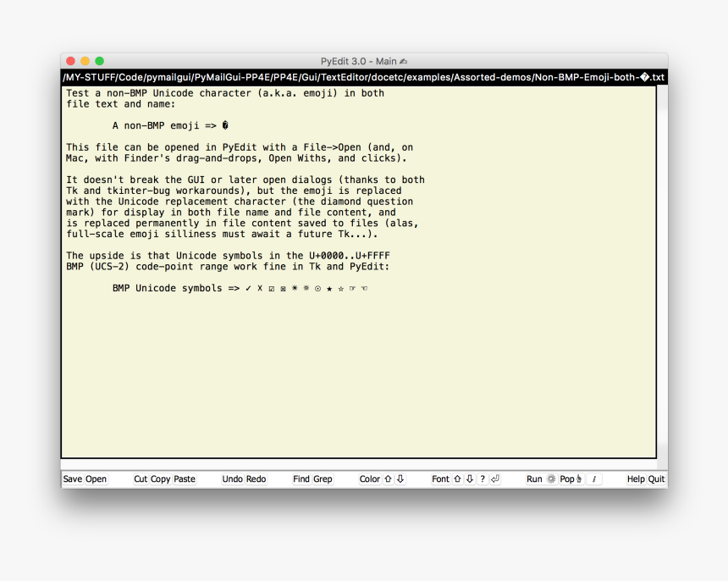Click the Run button with gear icon

point(541,479)
